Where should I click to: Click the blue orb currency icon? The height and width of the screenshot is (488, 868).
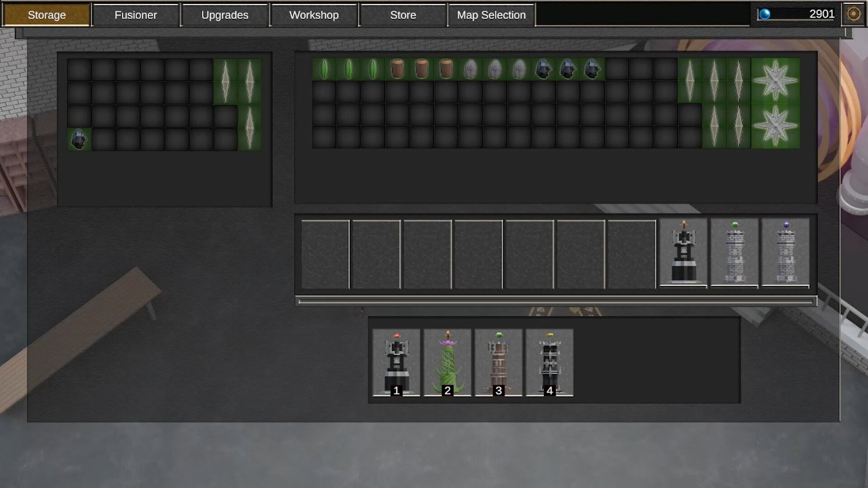tap(765, 14)
